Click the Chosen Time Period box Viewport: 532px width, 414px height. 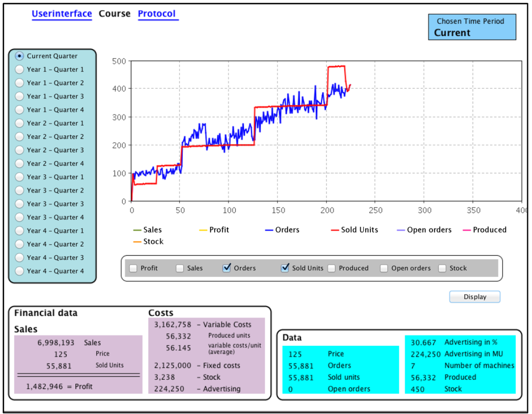tap(472, 27)
